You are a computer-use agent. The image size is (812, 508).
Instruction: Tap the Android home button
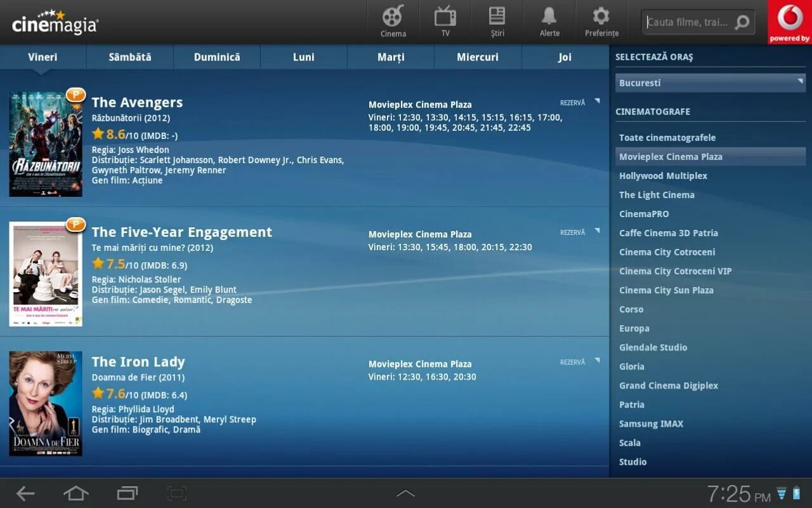pyautogui.click(x=76, y=493)
